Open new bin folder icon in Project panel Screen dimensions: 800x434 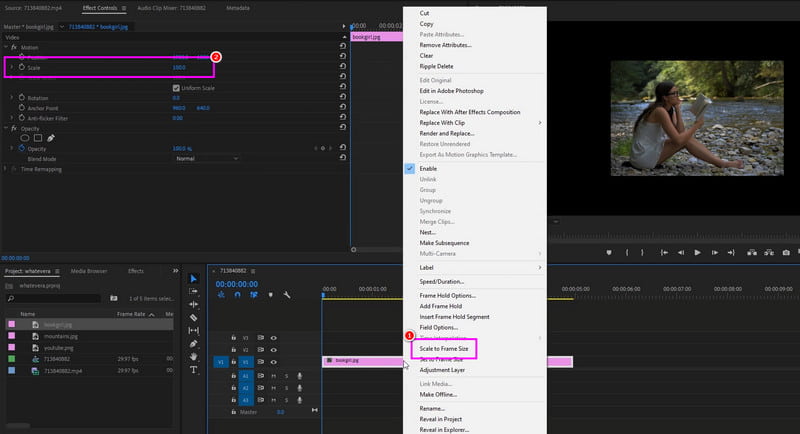point(114,298)
